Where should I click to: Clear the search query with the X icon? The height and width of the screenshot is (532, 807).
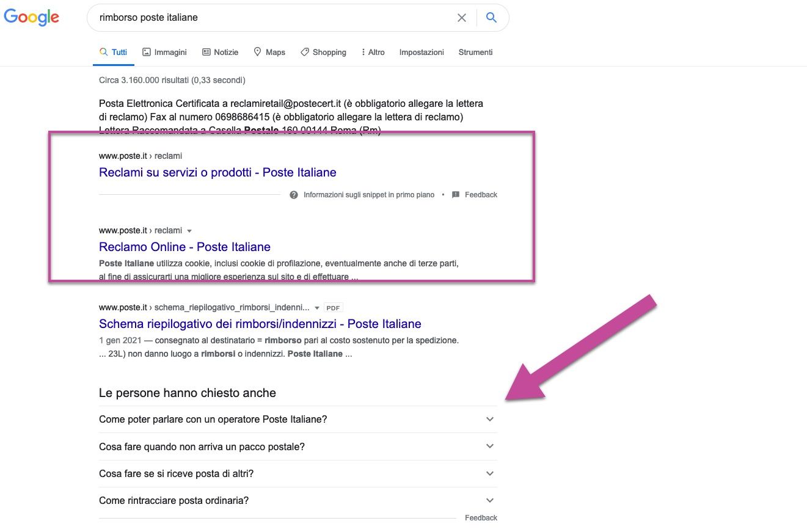462,18
